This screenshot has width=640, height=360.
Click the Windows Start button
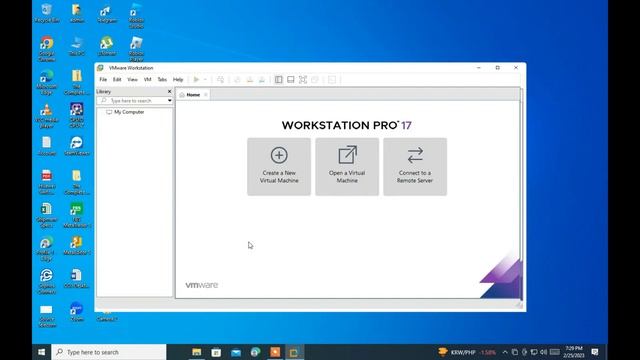click(x=42, y=352)
